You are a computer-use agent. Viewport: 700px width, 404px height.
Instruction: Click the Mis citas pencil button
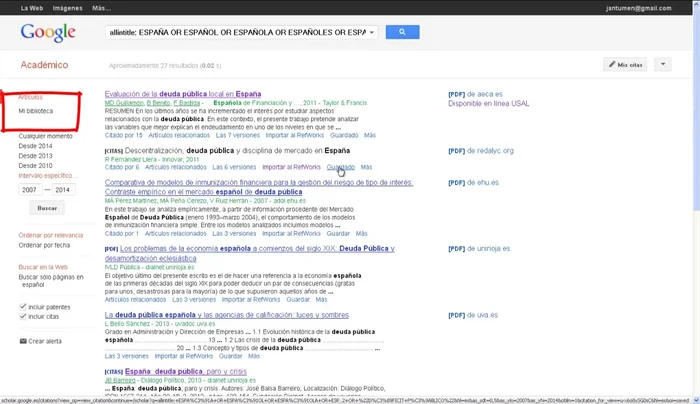pyautogui.click(x=625, y=64)
